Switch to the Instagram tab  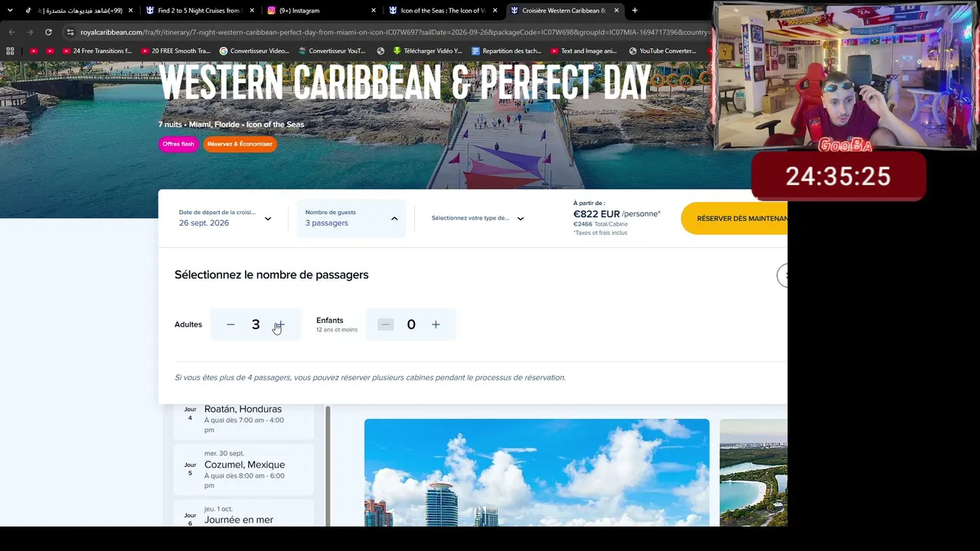point(321,11)
